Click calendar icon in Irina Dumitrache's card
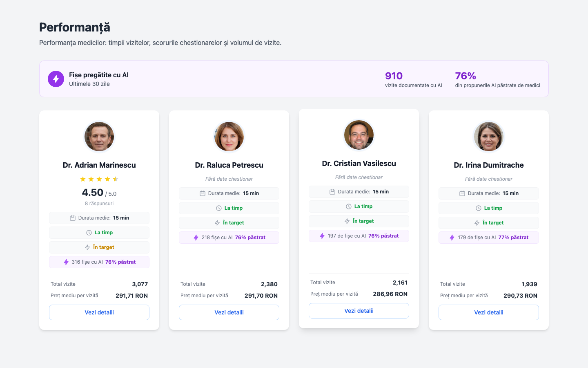 [462, 193]
